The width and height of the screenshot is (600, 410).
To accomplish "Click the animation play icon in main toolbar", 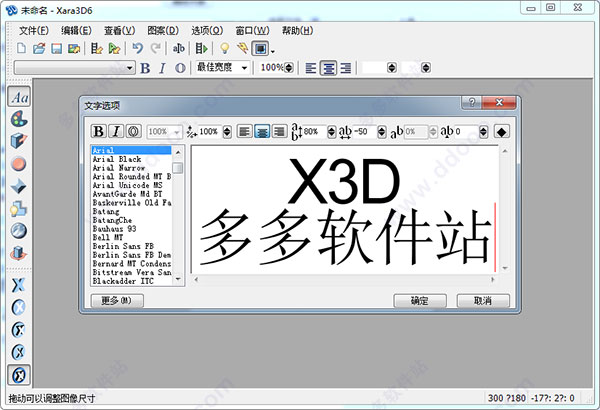I will [202, 48].
